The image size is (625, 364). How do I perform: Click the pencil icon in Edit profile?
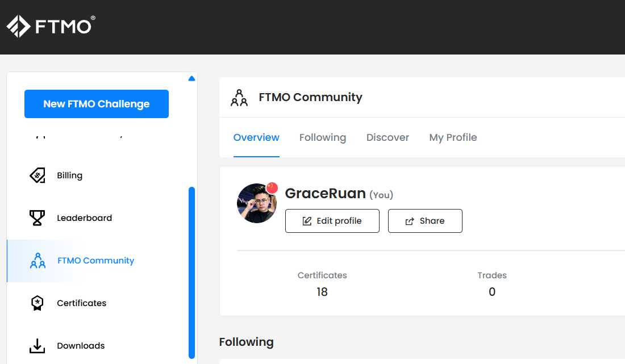pos(307,221)
